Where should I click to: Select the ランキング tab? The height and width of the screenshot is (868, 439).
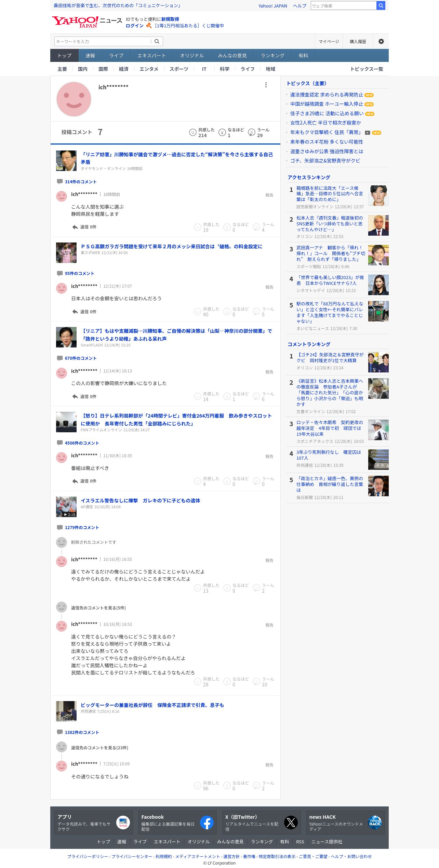[x=272, y=55]
